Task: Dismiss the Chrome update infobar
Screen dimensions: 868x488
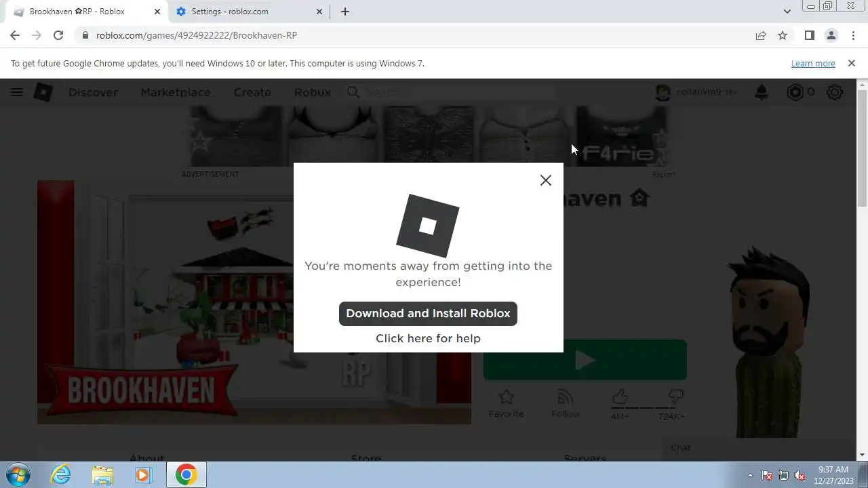Action: pos(852,63)
